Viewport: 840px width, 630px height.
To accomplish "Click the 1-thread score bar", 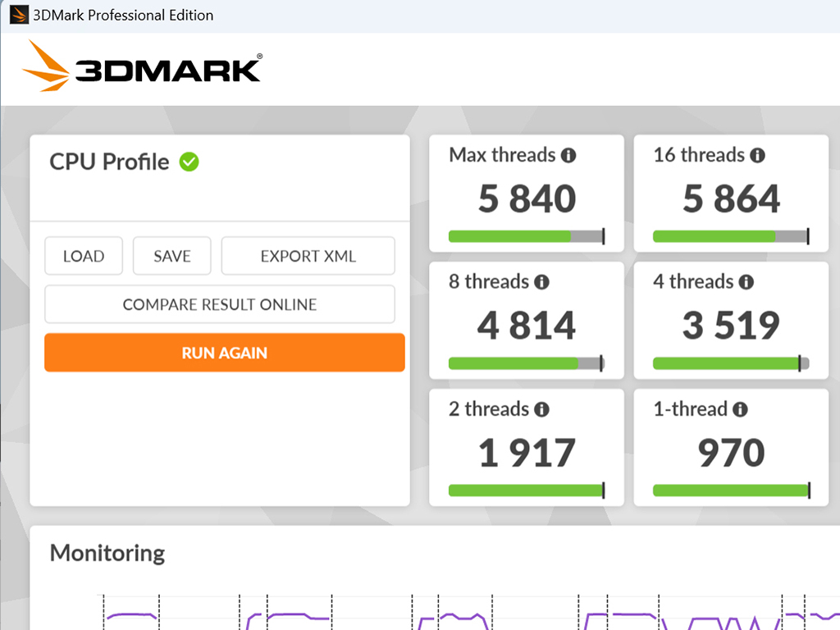I will click(731, 491).
